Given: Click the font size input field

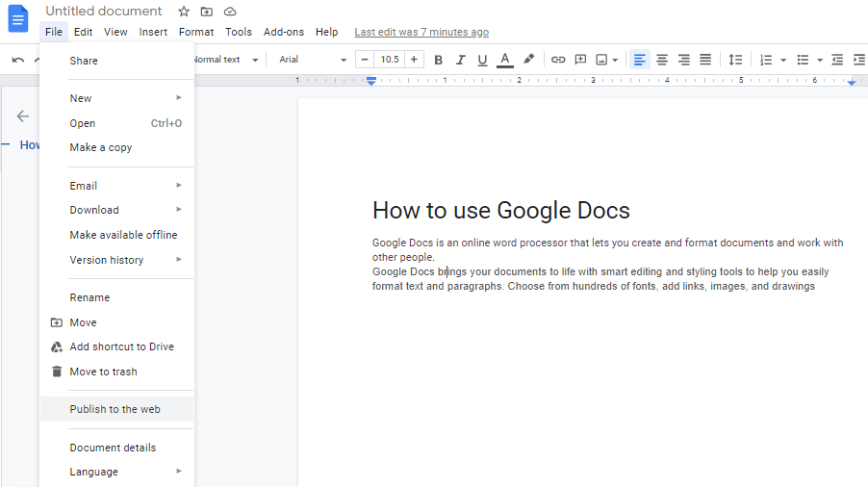Looking at the screenshot, I should (389, 60).
